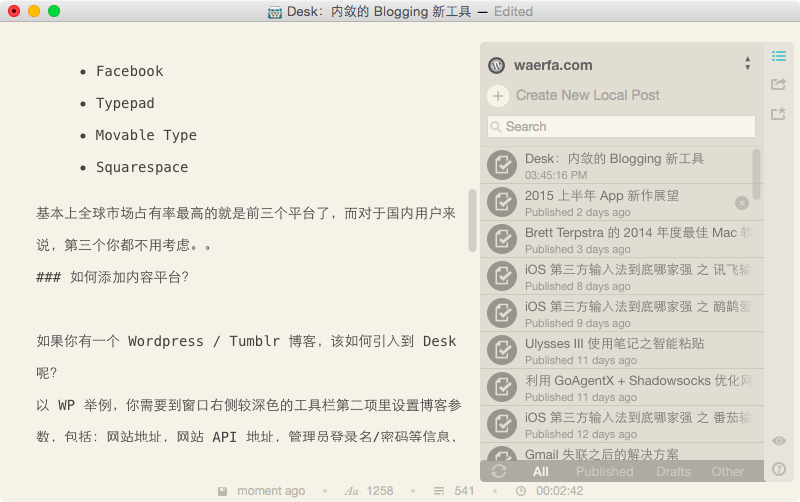
Task: Switch to the Drafts tab
Action: click(673, 472)
